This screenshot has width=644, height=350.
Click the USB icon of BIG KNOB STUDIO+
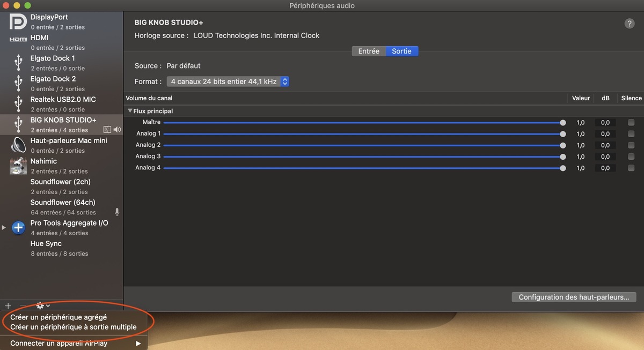point(18,124)
